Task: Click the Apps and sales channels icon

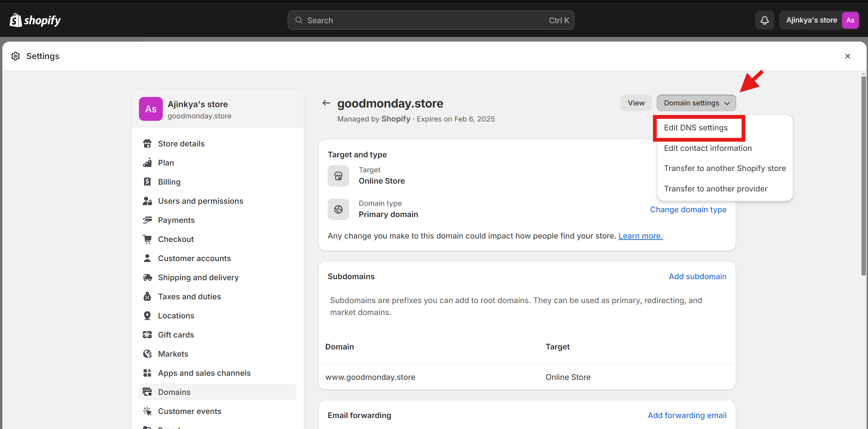Action: tap(147, 373)
